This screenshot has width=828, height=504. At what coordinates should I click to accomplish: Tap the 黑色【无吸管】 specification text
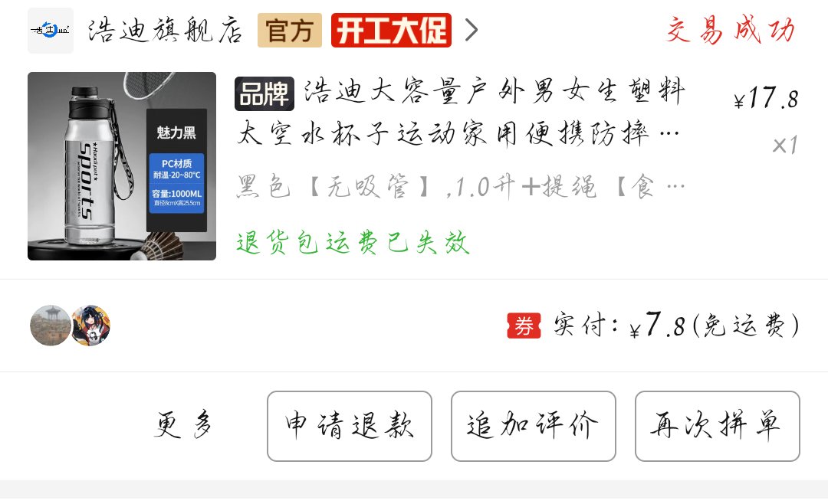pyautogui.click(x=461, y=187)
